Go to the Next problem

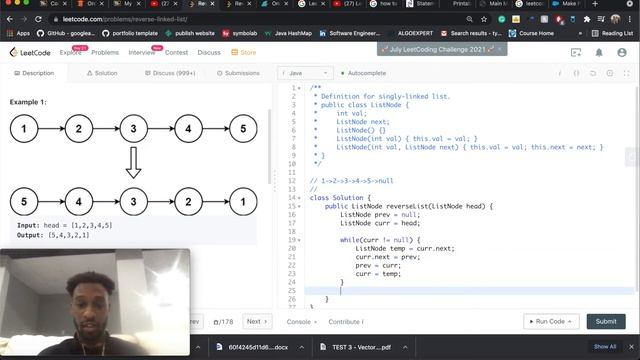(257, 322)
